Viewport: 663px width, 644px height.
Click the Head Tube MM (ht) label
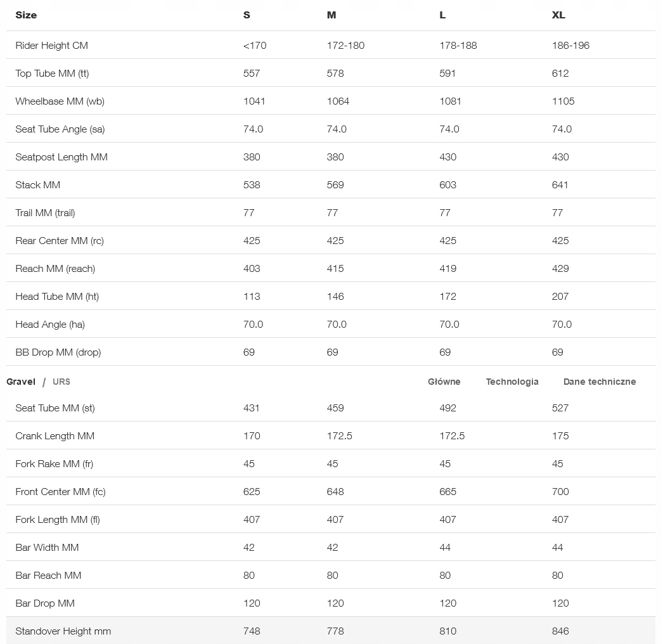(x=57, y=297)
